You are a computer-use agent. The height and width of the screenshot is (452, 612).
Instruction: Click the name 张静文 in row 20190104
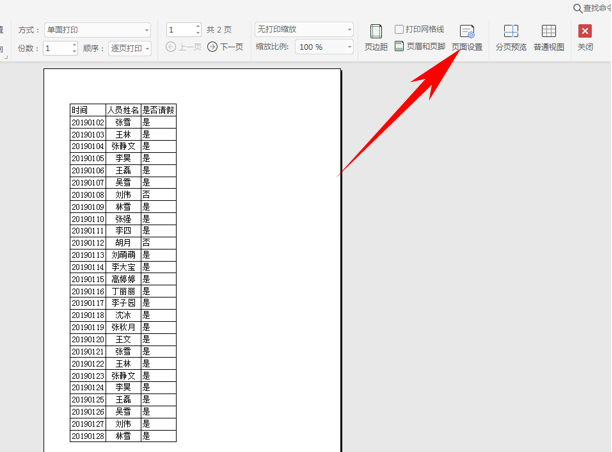coord(123,146)
